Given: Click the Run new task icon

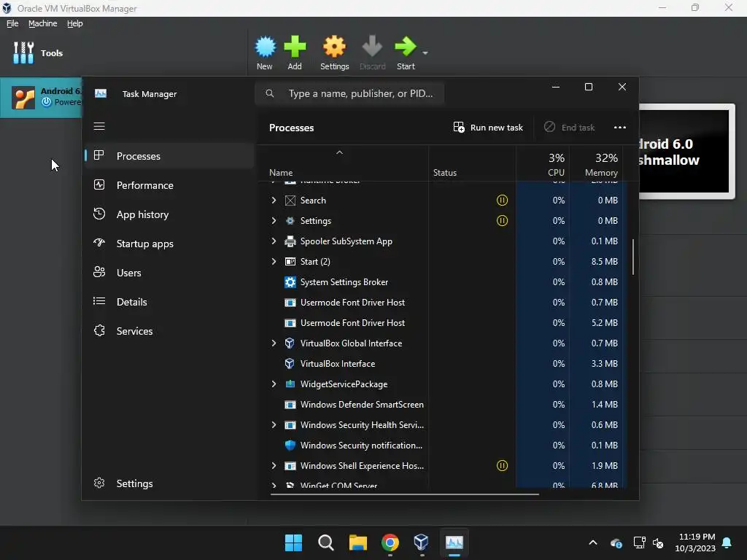Looking at the screenshot, I should [x=459, y=127].
